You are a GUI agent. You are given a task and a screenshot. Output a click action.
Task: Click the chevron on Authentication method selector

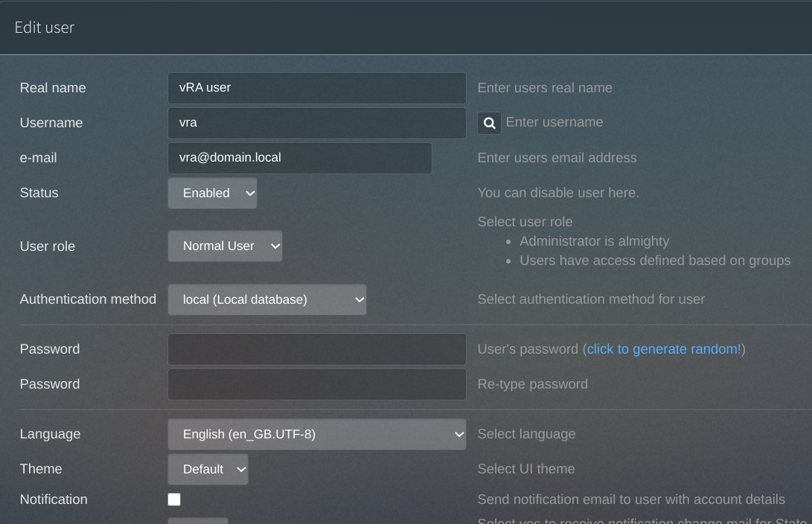[x=359, y=300]
